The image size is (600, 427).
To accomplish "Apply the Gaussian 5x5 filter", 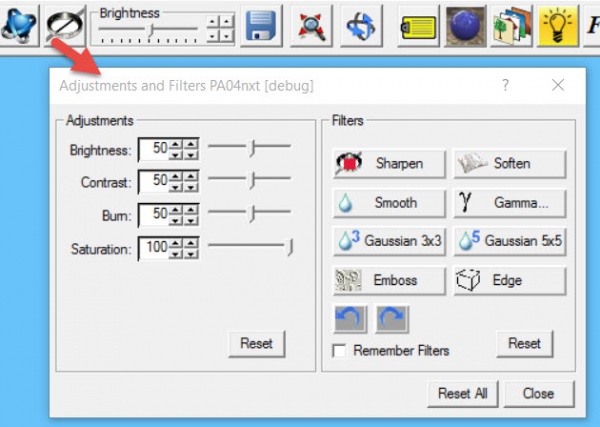I will click(510, 241).
